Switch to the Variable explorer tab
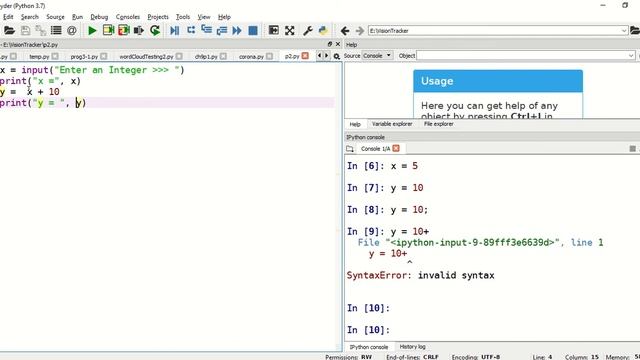640x360 pixels. click(x=392, y=124)
